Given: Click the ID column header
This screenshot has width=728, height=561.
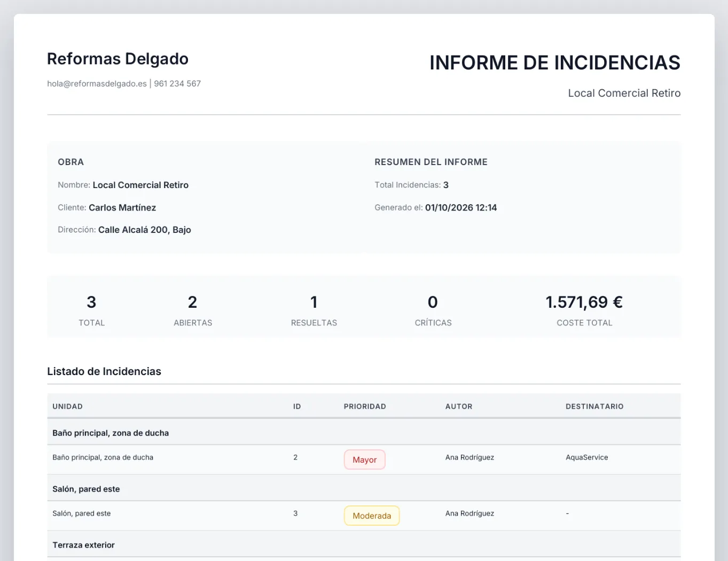Looking at the screenshot, I should 297,407.
